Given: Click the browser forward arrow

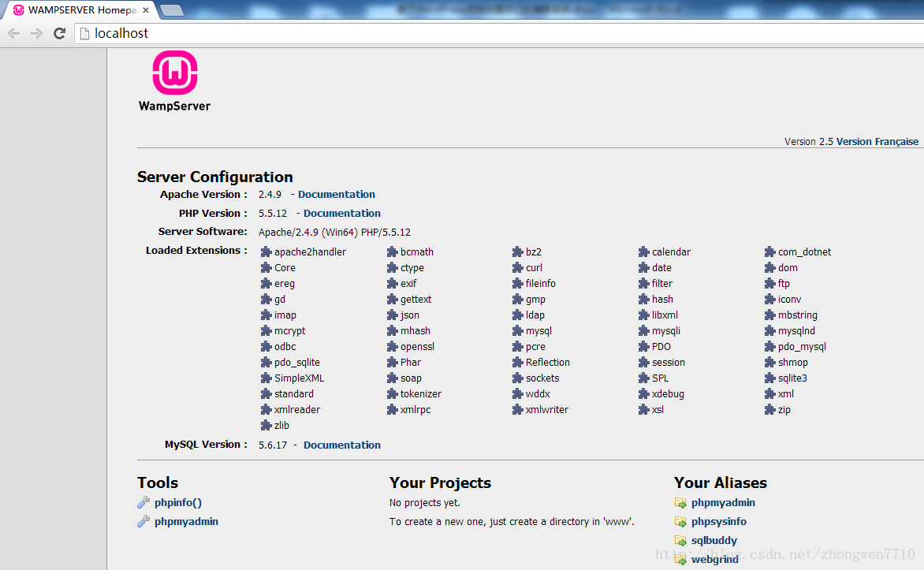Looking at the screenshot, I should [36, 34].
